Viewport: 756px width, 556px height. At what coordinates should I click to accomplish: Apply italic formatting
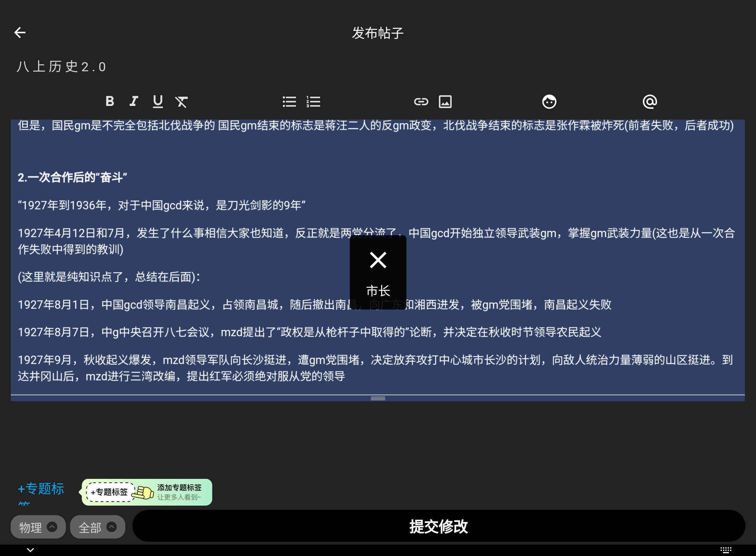coord(134,101)
